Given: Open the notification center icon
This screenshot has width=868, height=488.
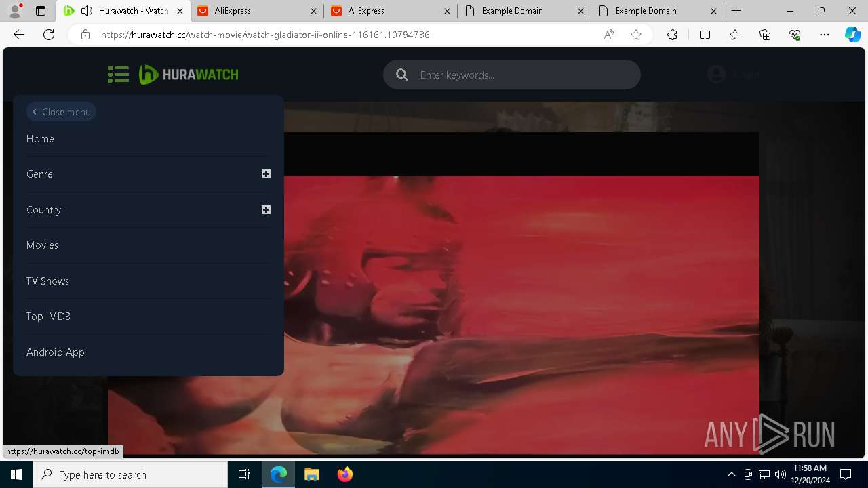Looking at the screenshot, I should pos(846,474).
